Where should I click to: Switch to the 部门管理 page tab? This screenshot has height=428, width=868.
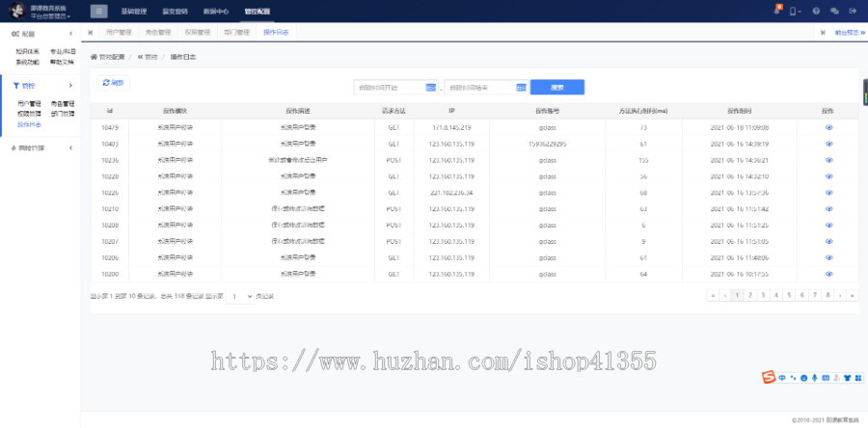[x=236, y=33]
